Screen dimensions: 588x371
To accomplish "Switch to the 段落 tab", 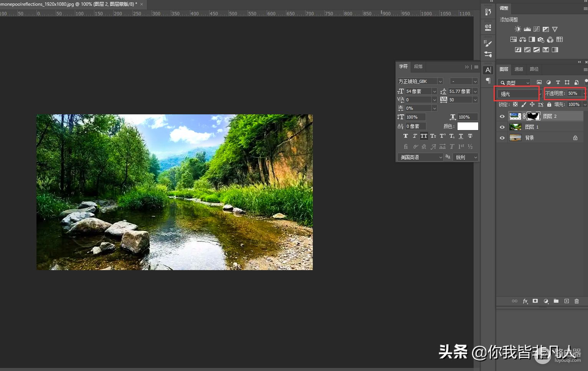I will pyautogui.click(x=418, y=67).
